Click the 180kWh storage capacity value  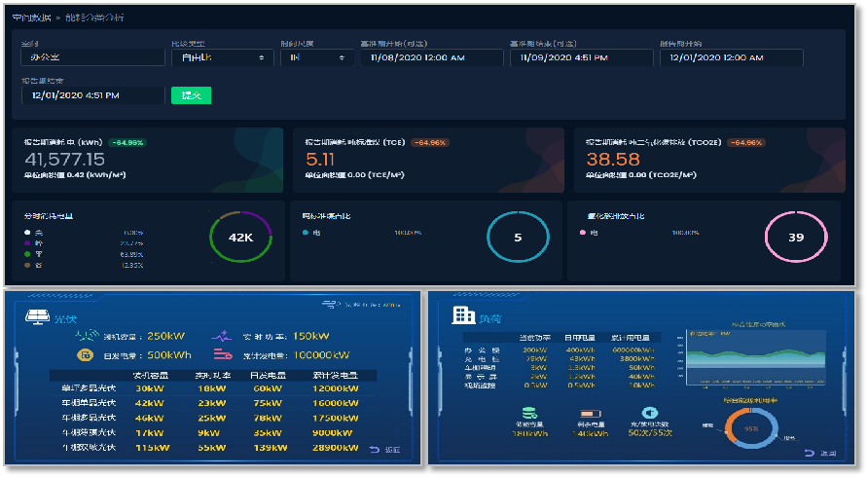click(530, 433)
